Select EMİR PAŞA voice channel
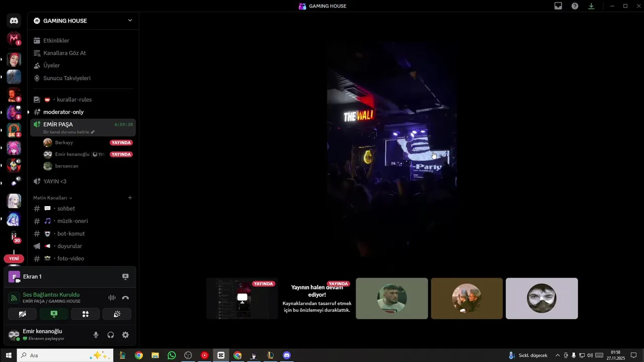Image resolution: width=644 pixels, height=362 pixels. (83, 127)
